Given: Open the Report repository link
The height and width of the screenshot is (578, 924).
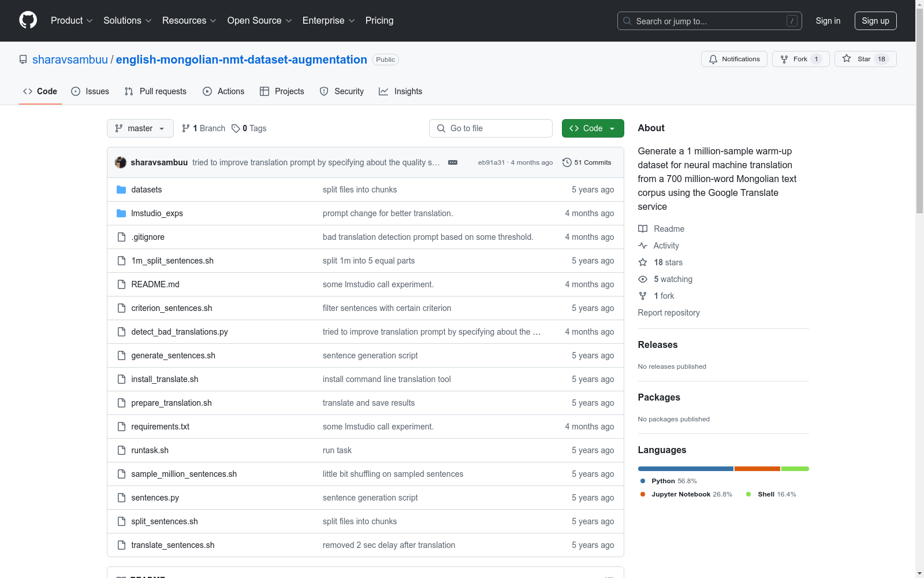Looking at the screenshot, I should pos(669,313).
